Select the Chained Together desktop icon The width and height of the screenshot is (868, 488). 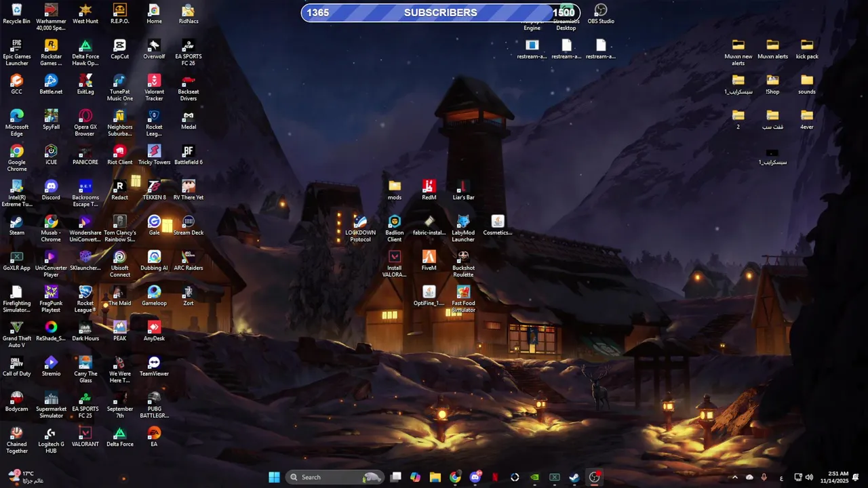coord(17,440)
